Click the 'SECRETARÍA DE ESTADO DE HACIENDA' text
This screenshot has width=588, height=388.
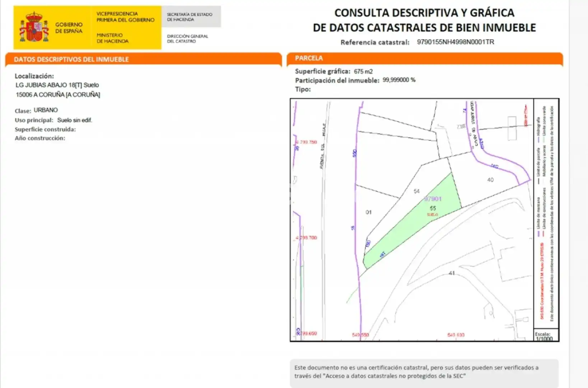tap(190, 17)
